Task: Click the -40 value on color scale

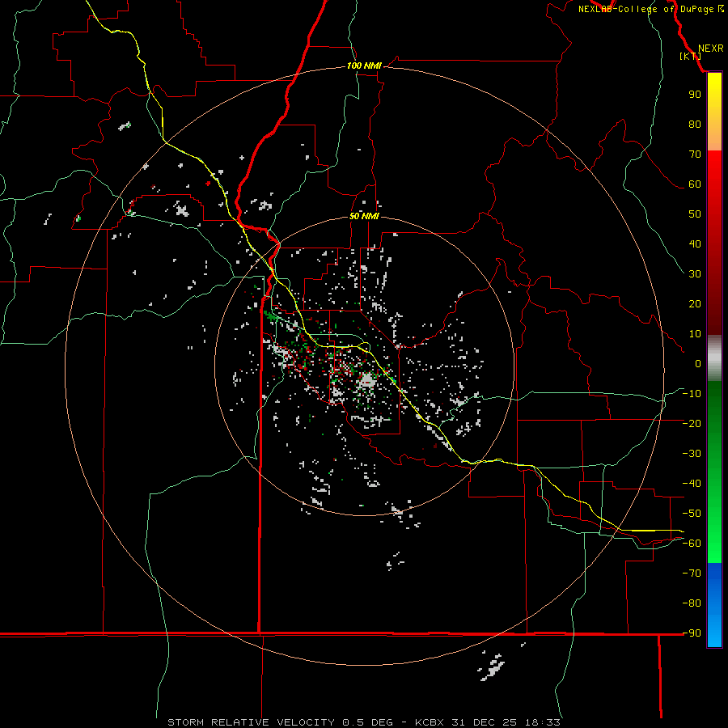Action: pos(692,484)
